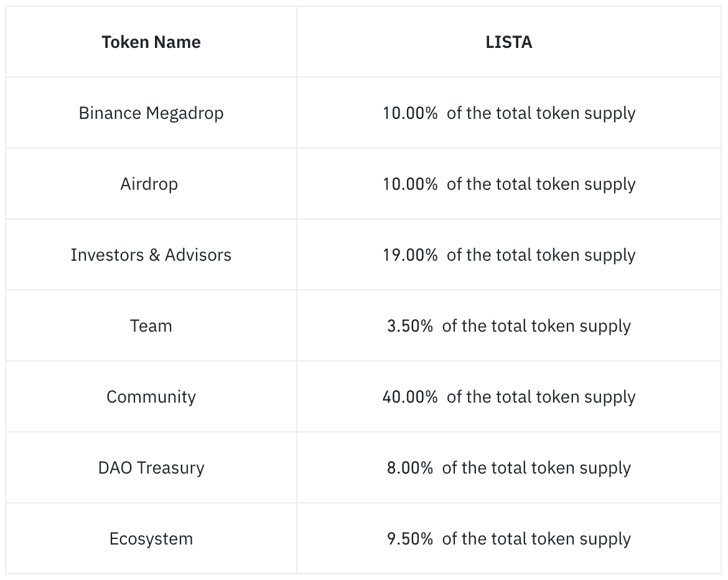Image resolution: width=728 pixels, height=580 pixels.
Task: Select the Ecosystem row label
Action: (151, 539)
